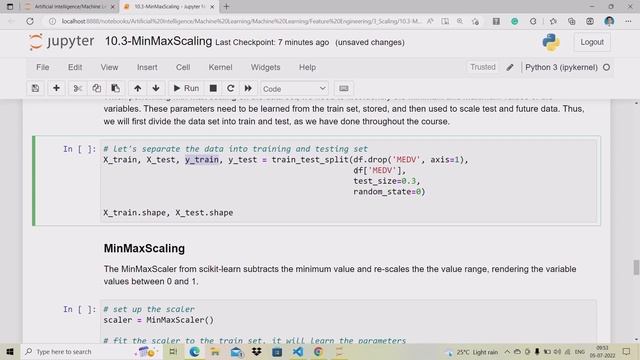Click the edit mode pencil icon

(510, 67)
